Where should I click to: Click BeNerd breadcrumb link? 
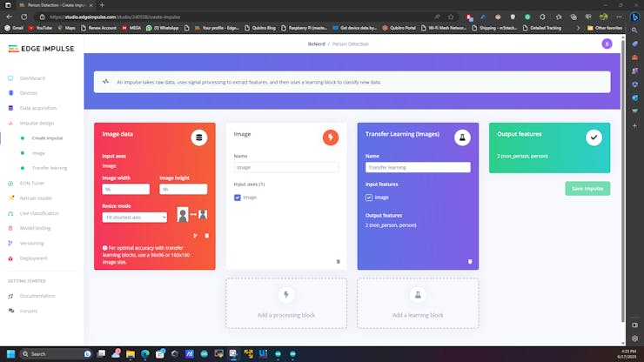316,44
